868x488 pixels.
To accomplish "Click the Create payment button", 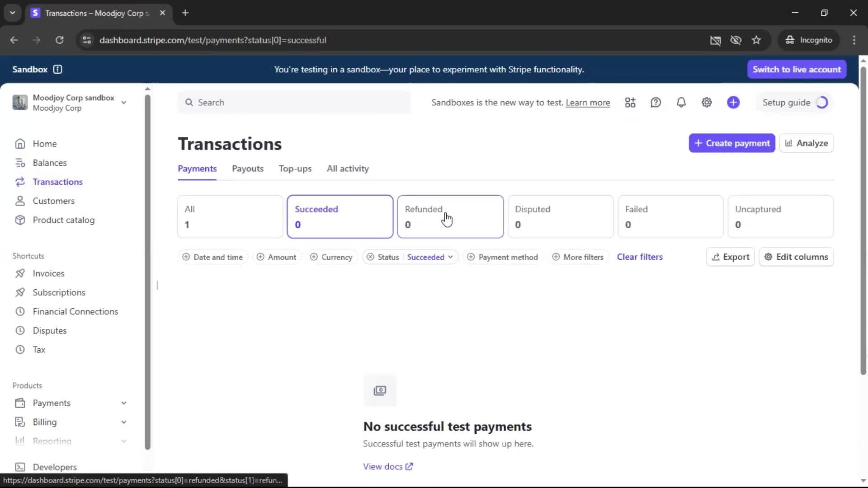I will click(731, 143).
